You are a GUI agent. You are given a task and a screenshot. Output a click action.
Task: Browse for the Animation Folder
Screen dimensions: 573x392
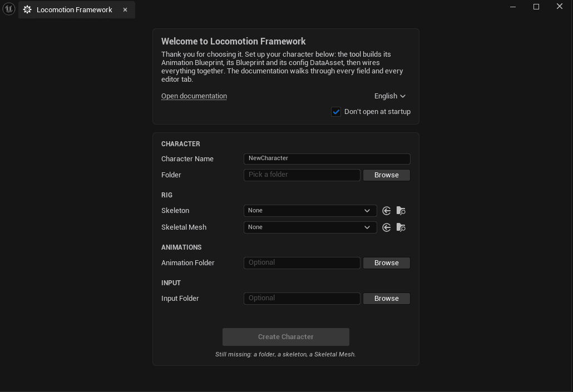click(x=386, y=263)
